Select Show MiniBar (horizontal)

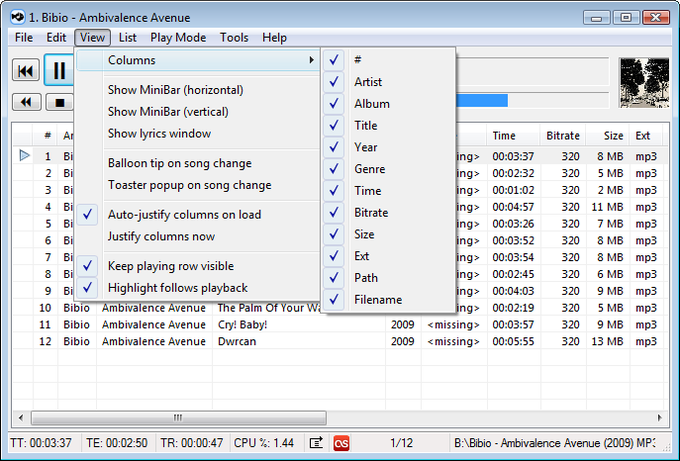[x=198, y=90]
